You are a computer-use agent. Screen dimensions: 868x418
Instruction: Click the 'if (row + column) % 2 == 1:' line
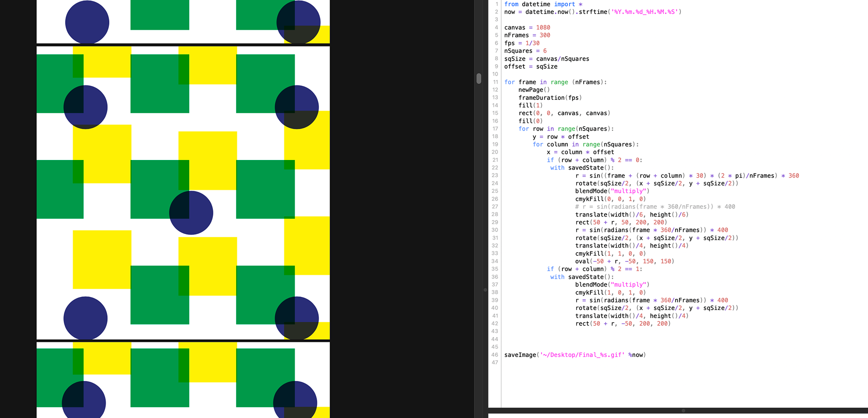(x=594, y=269)
